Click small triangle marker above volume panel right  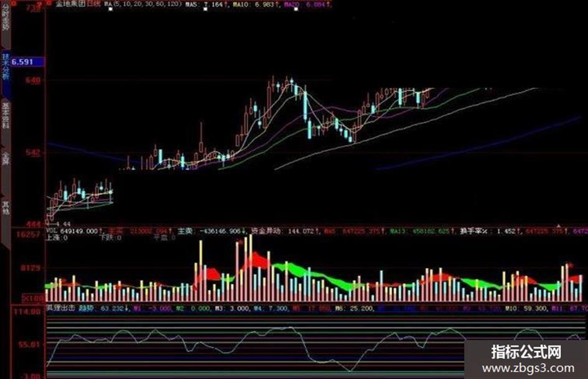pyautogui.click(x=559, y=225)
